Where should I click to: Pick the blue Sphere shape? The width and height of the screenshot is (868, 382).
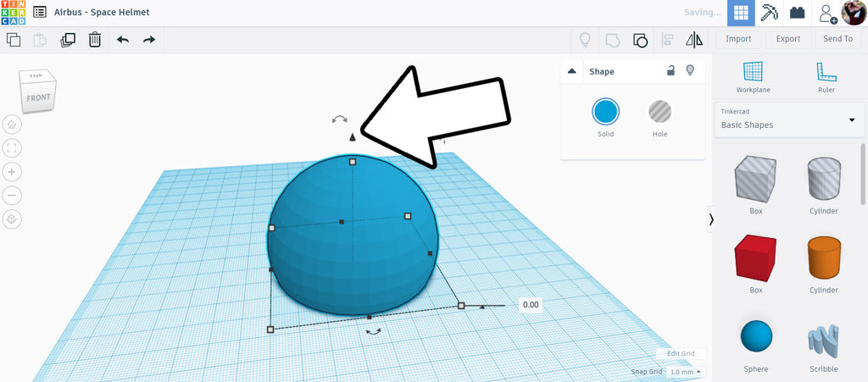coord(756,336)
